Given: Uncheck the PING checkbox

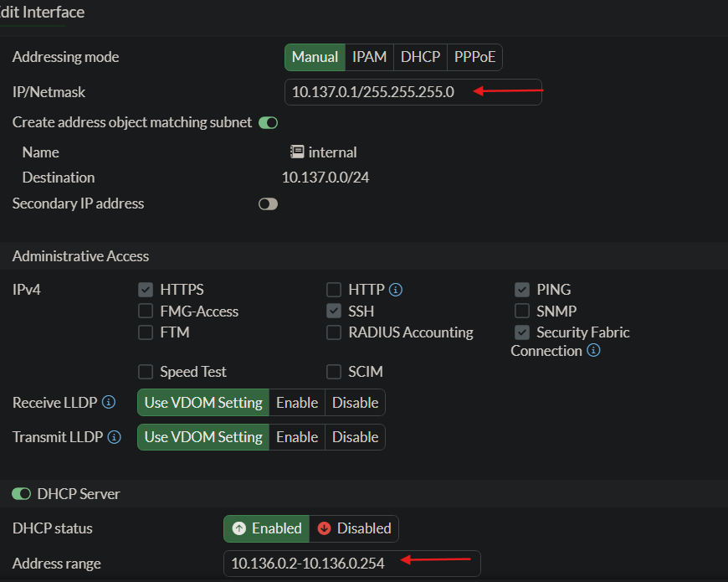Looking at the screenshot, I should click(x=522, y=290).
